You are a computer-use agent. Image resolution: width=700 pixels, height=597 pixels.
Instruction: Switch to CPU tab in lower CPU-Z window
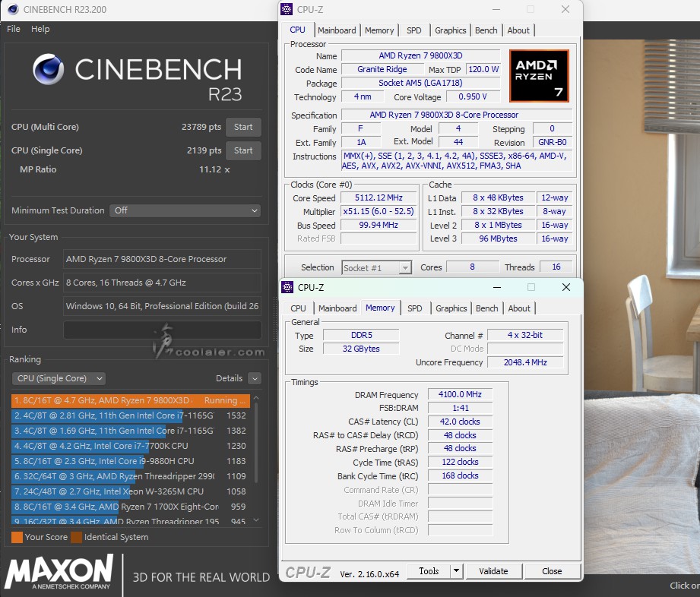click(298, 308)
